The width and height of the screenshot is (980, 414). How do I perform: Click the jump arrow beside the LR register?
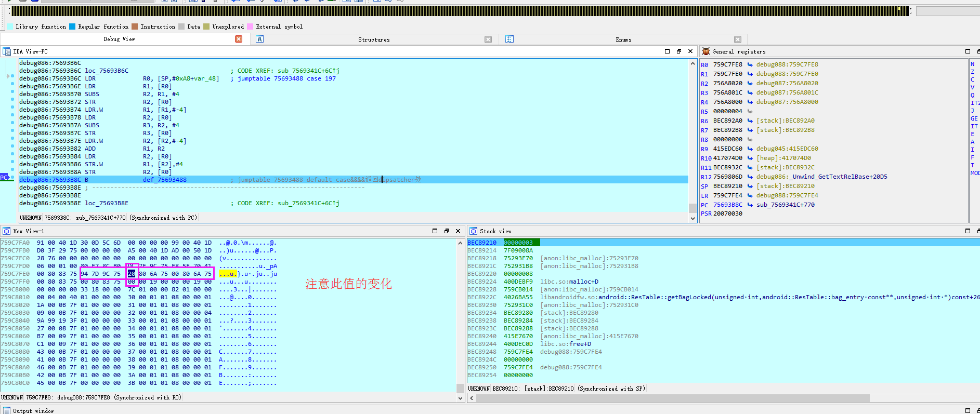(750, 196)
